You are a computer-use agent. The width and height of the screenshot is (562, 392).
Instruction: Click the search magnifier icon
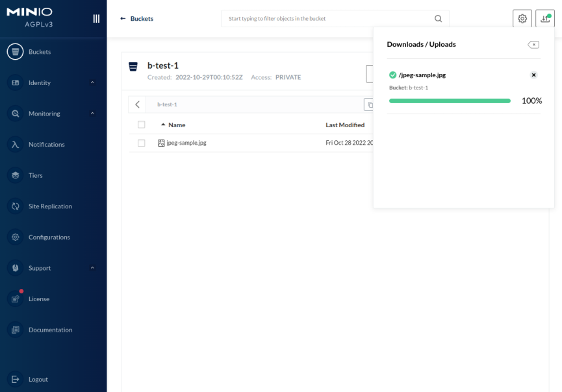tap(439, 19)
